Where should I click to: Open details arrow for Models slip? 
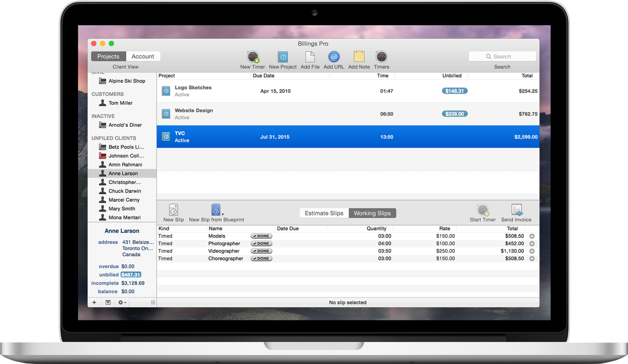[x=532, y=236]
